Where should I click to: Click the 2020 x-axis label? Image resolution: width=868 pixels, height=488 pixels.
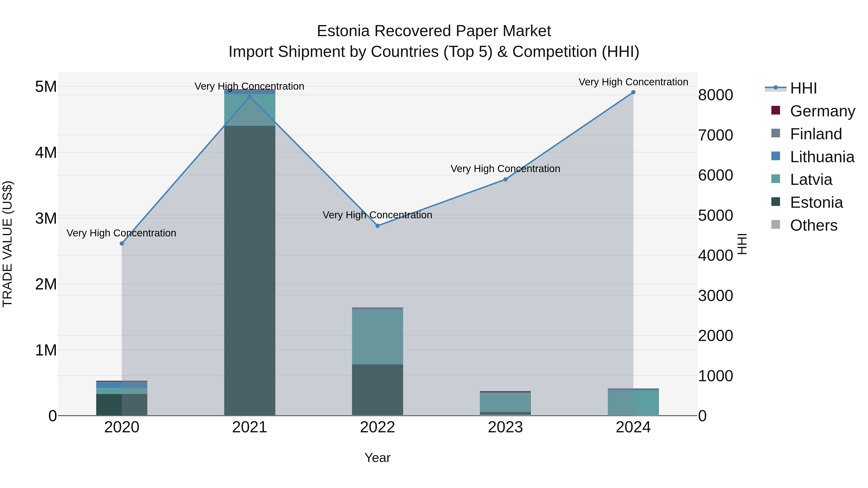pyautogui.click(x=122, y=427)
